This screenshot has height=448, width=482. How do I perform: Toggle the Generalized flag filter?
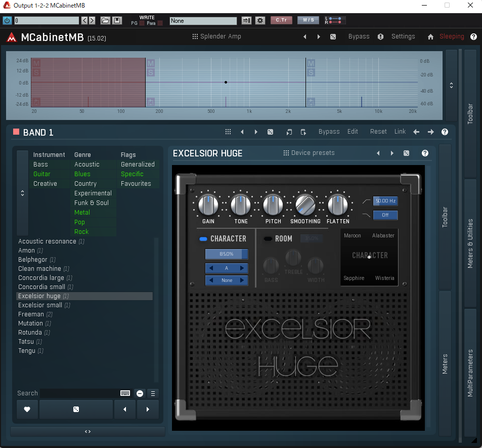click(138, 165)
